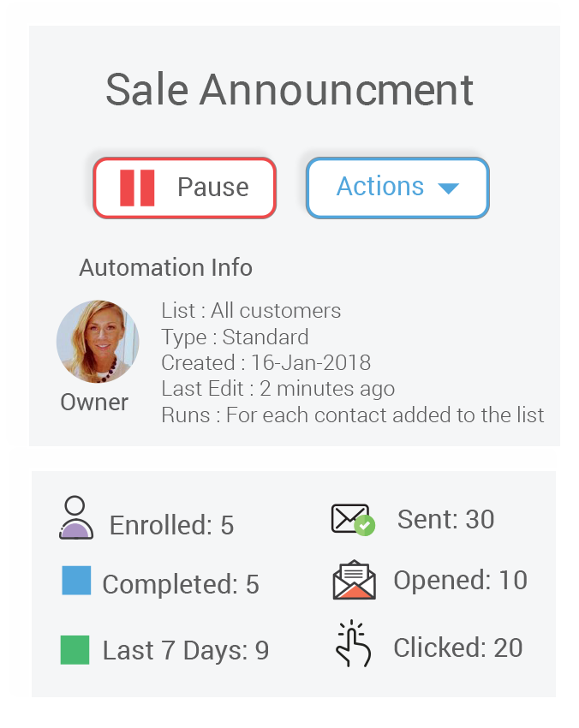Viewport: 579px width, 728px height.
Task: Click the Enrolled: 5 statistic
Action: coord(171,525)
